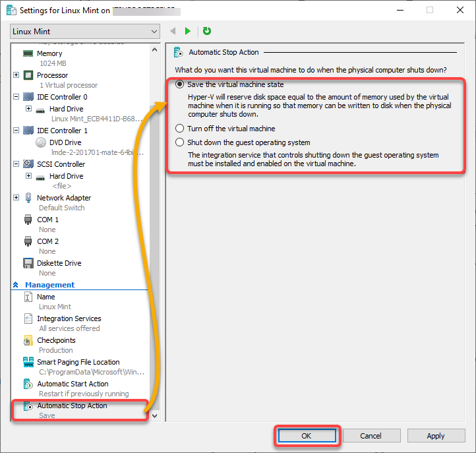
Task: Click 'Restart if previously running' text
Action: 84,394
